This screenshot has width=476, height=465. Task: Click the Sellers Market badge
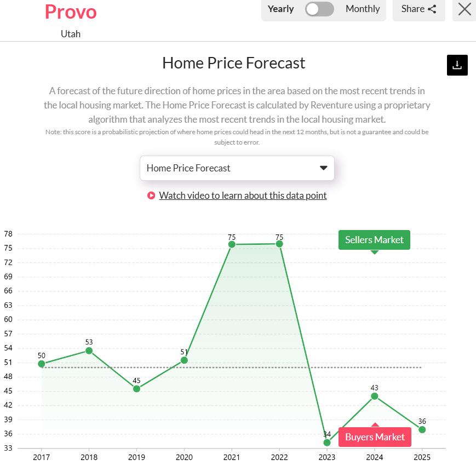pos(374,240)
